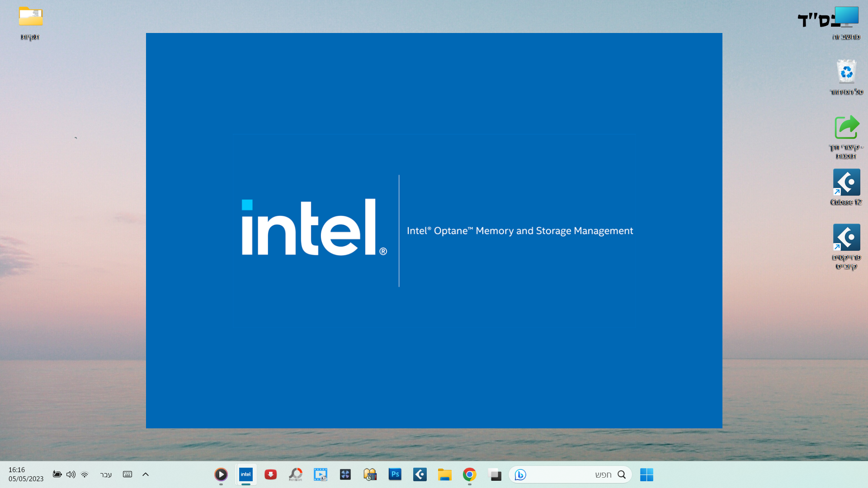
Task: Select the folder icon on the desktop
Action: [x=30, y=23]
